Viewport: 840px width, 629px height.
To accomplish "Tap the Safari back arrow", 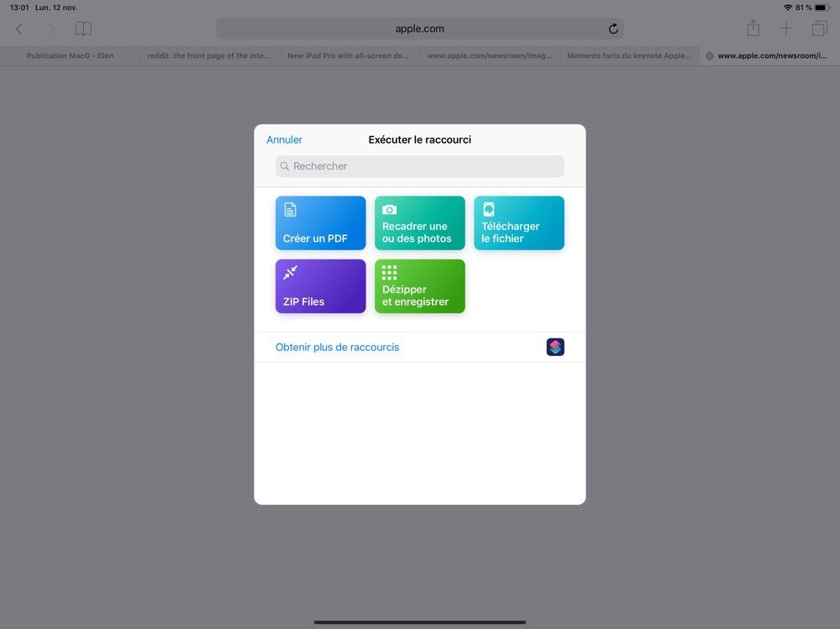I will pyautogui.click(x=19, y=29).
